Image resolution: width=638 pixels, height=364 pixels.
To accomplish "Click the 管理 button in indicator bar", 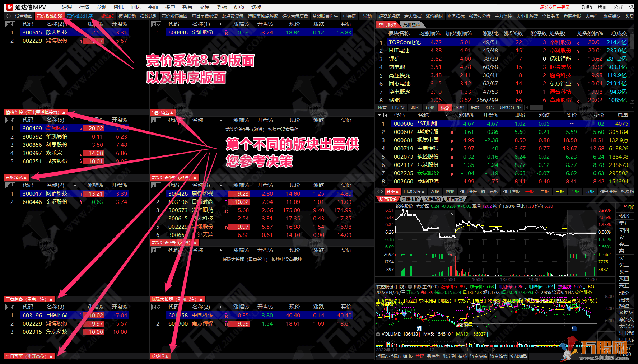I will (420, 356).
